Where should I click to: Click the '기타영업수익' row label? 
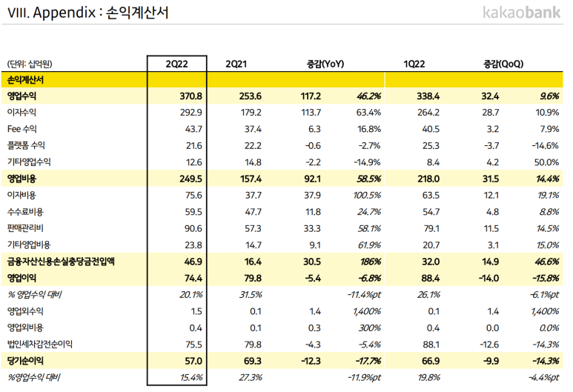pos(29,162)
